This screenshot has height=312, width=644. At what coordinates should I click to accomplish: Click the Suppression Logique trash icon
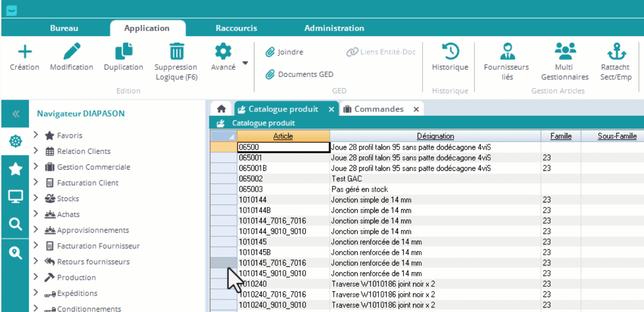(176, 52)
